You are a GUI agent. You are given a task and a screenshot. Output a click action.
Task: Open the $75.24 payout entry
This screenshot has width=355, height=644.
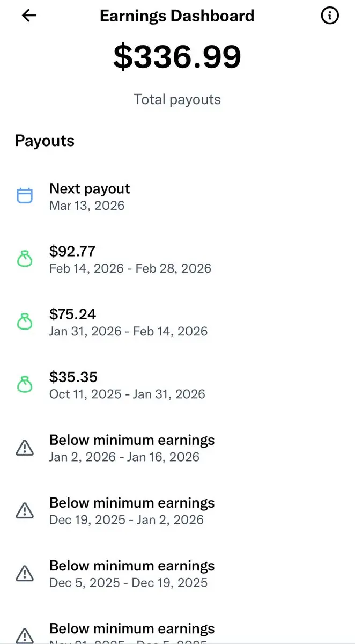point(128,322)
